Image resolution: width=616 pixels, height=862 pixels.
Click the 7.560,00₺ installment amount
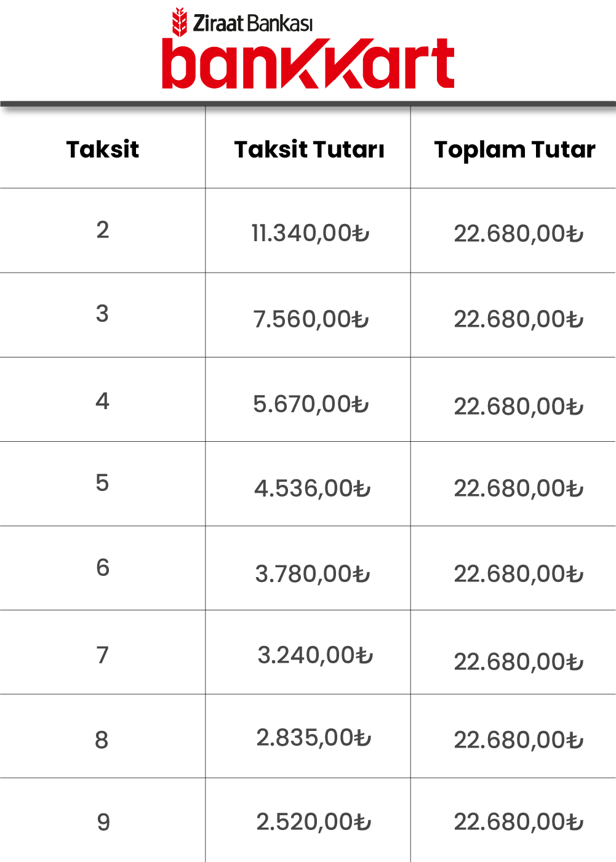(x=311, y=319)
